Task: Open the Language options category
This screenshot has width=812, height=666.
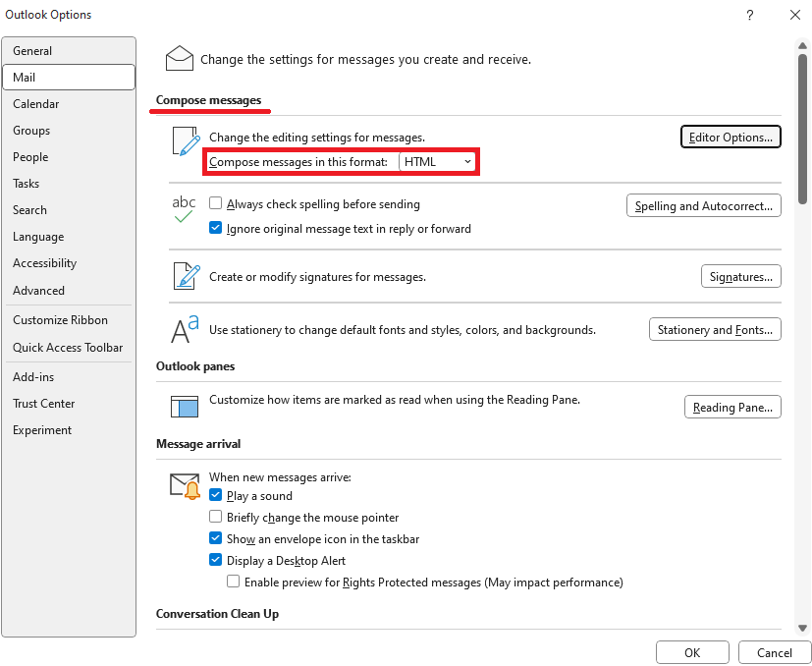Action: coord(69,237)
